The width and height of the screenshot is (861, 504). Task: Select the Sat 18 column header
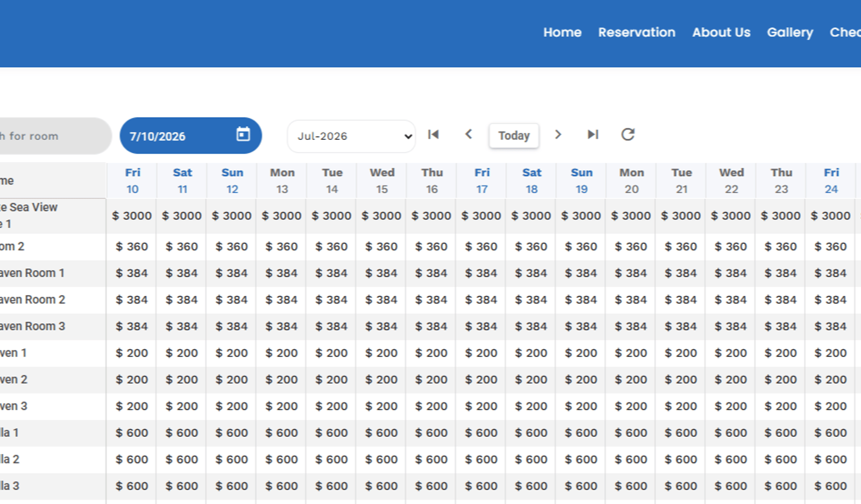(x=532, y=181)
